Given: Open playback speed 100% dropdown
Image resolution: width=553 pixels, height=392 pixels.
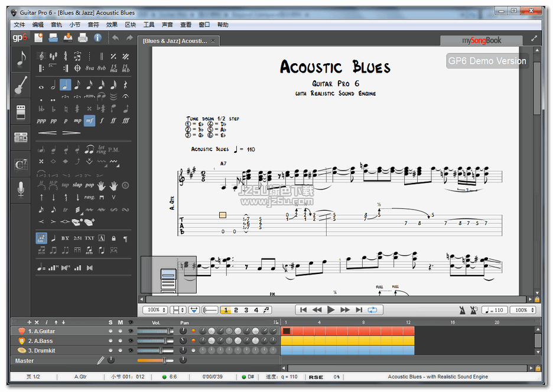Looking at the screenshot, I should click(523, 310).
